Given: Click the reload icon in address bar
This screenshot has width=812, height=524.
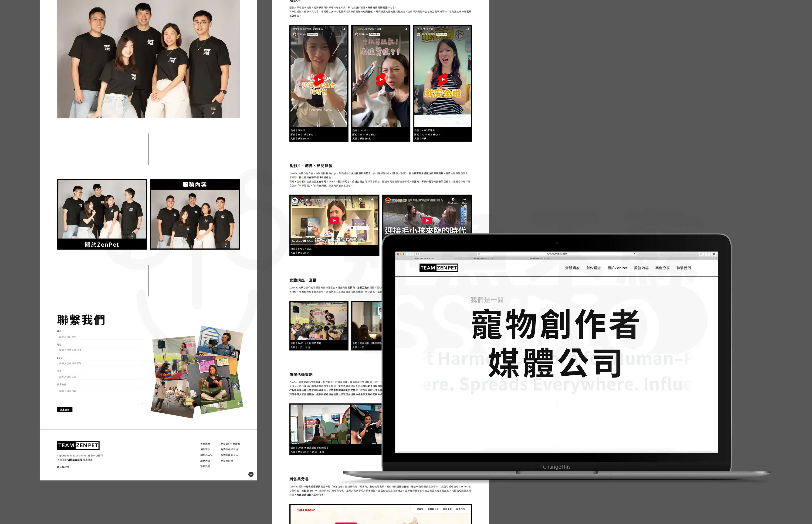Looking at the screenshot, I should (635, 254).
